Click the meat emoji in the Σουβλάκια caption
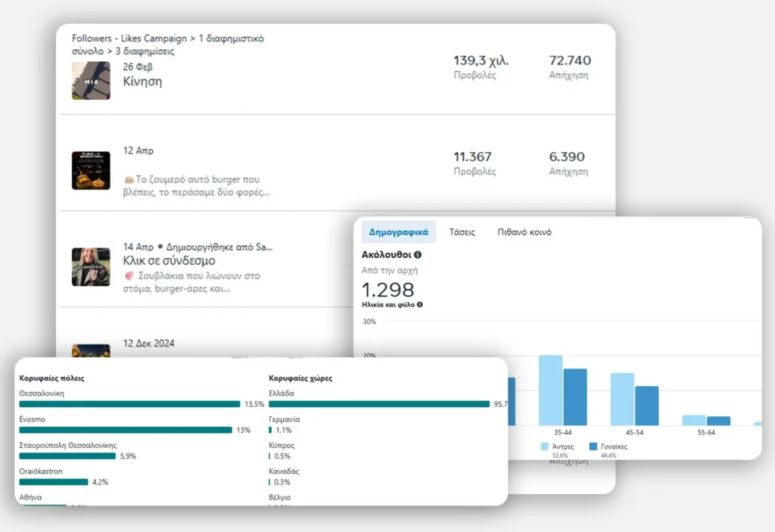The height and width of the screenshot is (532, 775). coord(128,276)
